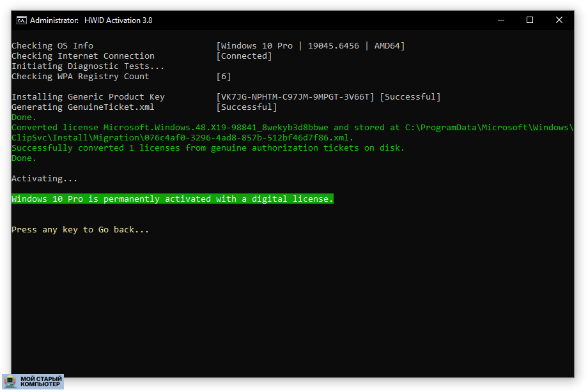The height and width of the screenshot is (392, 588).
Task: Click [Successful] beside the GenuineTicket.xml line
Action: pyautogui.click(x=247, y=107)
